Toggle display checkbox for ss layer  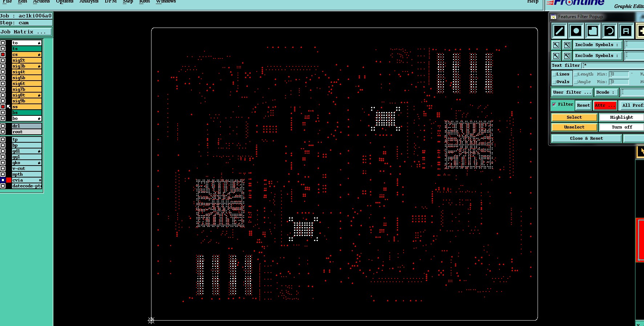[3, 107]
